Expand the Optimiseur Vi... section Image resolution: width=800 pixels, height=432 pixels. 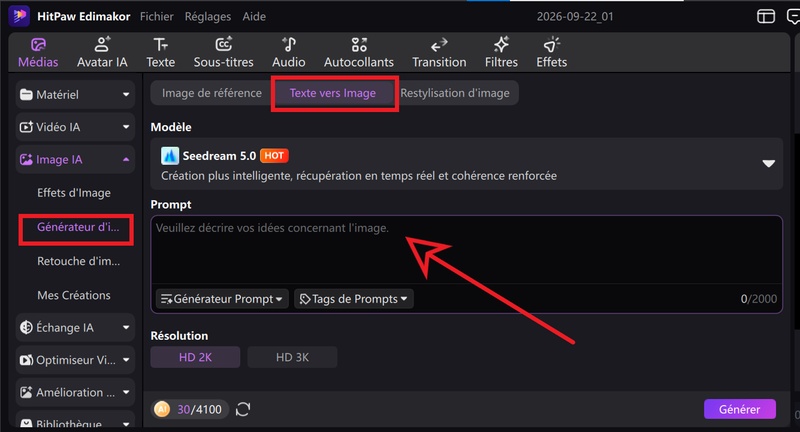pyautogui.click(x=75, y=360)
